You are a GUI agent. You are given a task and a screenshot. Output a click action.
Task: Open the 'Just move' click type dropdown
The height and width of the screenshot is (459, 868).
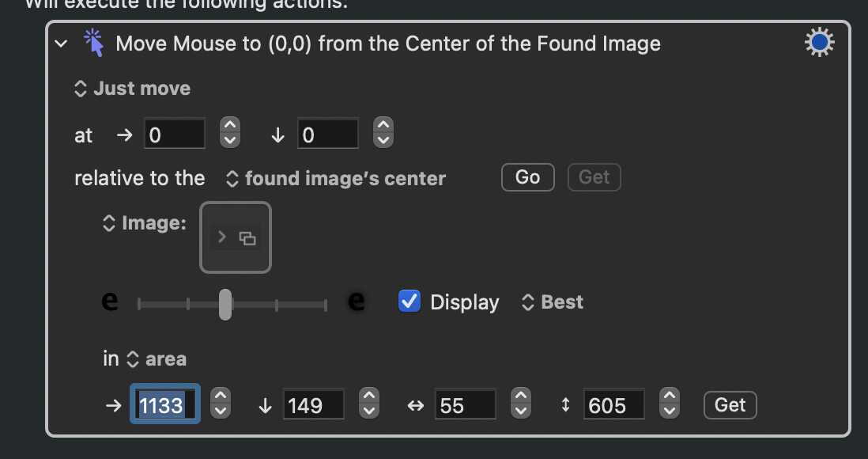pos(132,89)
